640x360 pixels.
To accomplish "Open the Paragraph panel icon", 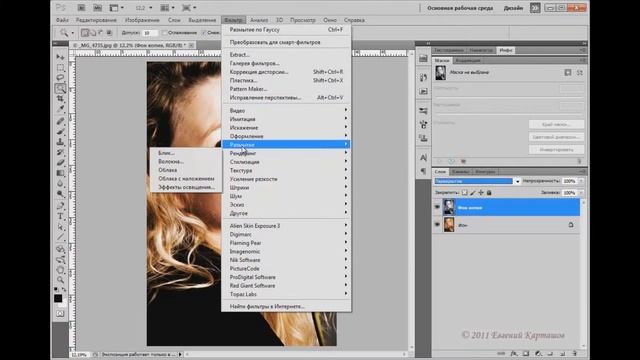I will (423, 171).
